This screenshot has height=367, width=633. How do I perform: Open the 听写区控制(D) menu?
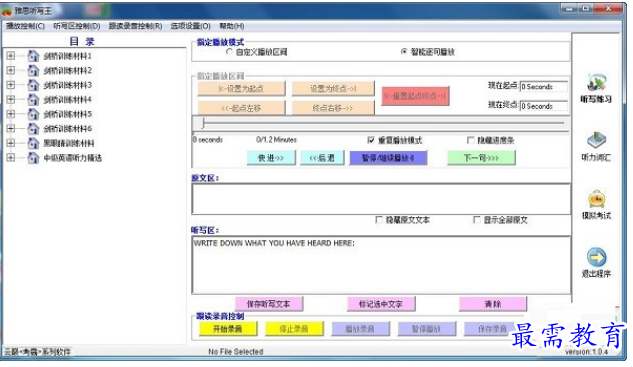click(77, 26)
